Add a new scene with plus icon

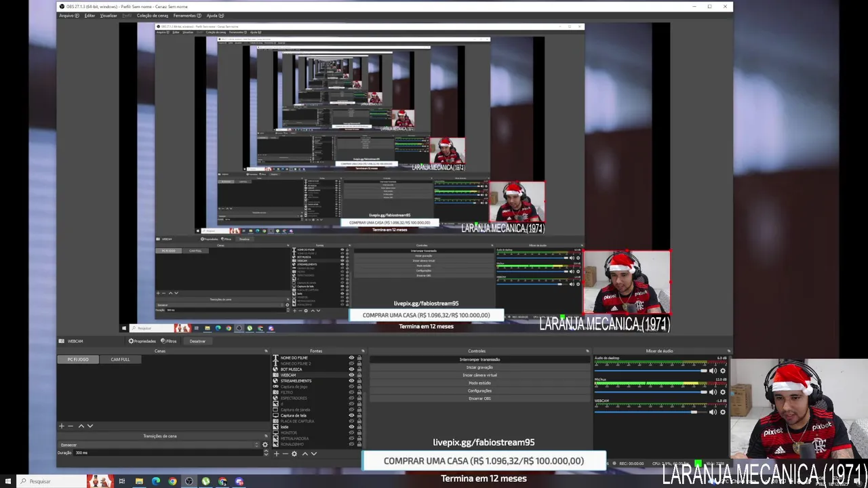[x=62, y=426]
